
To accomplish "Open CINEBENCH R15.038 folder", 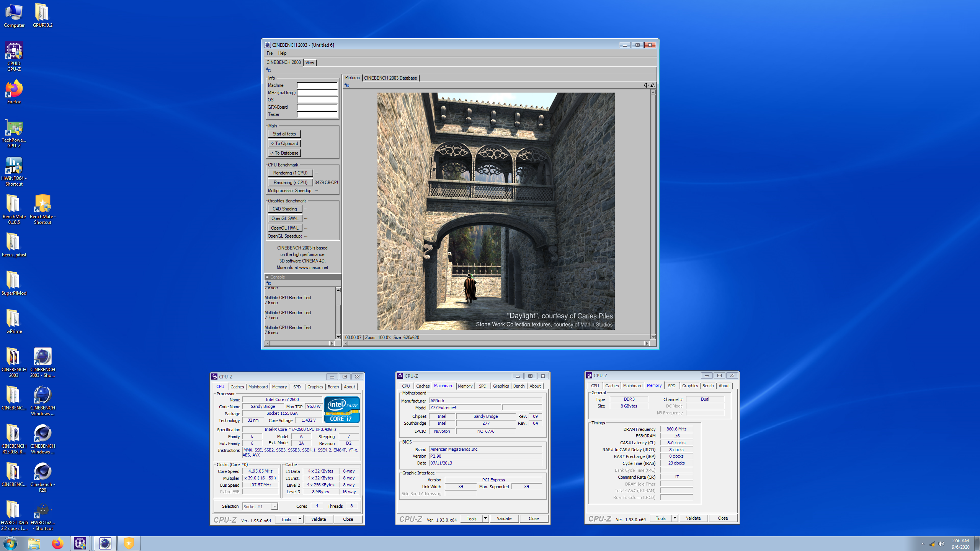I will 14,439.
